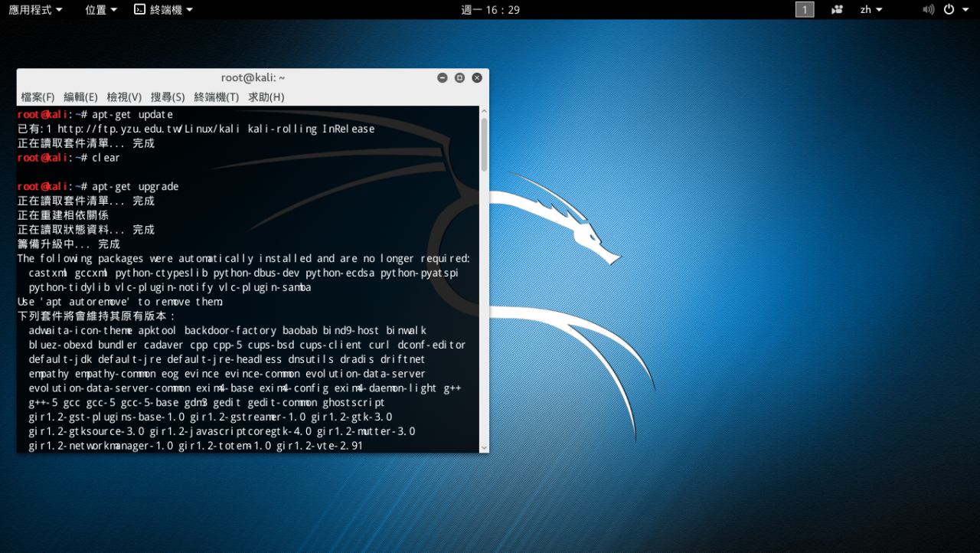Viewport: 980px width, 553px height.
Task: Open the 求助(H) help menu
Action: point(266,97)
